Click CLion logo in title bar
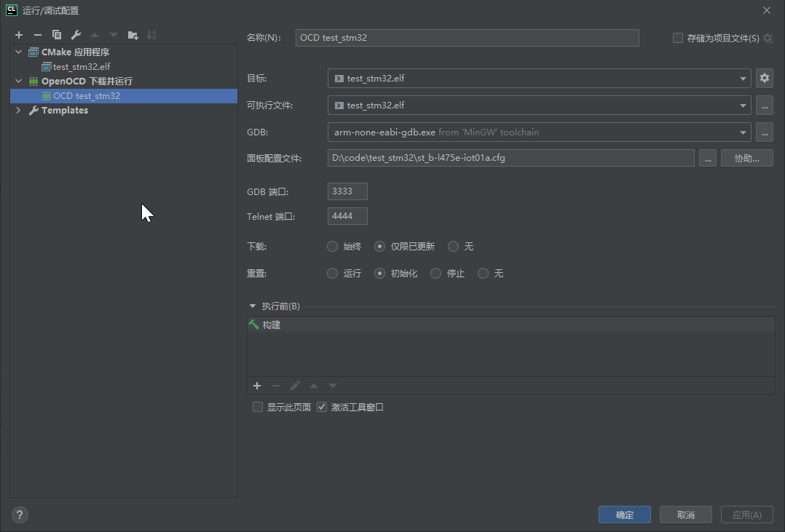 12,10
